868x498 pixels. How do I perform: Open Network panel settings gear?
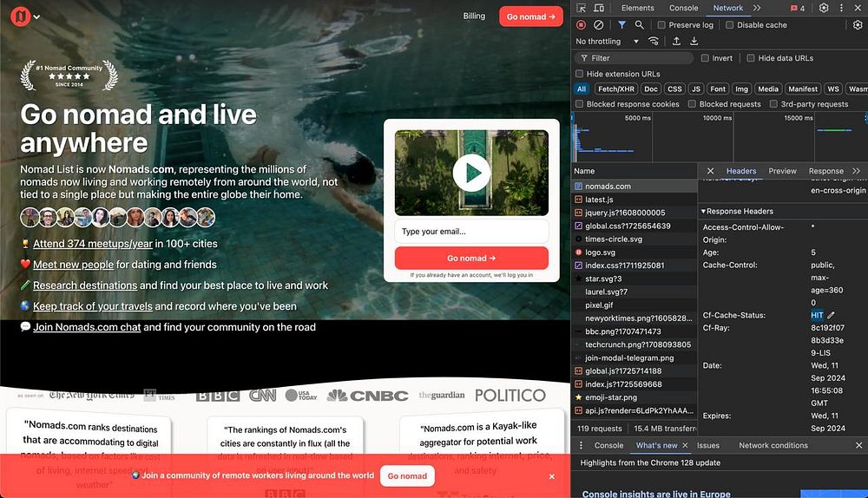pyautogui.click(x=858, y=25)
